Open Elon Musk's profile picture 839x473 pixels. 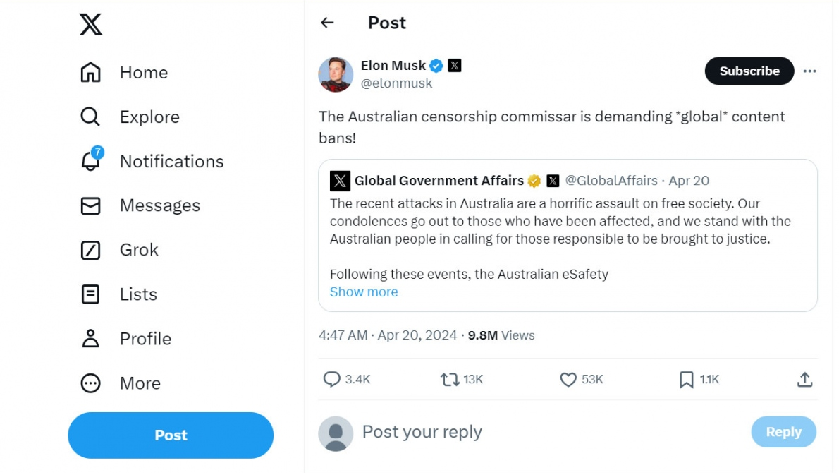coord(335,74)
